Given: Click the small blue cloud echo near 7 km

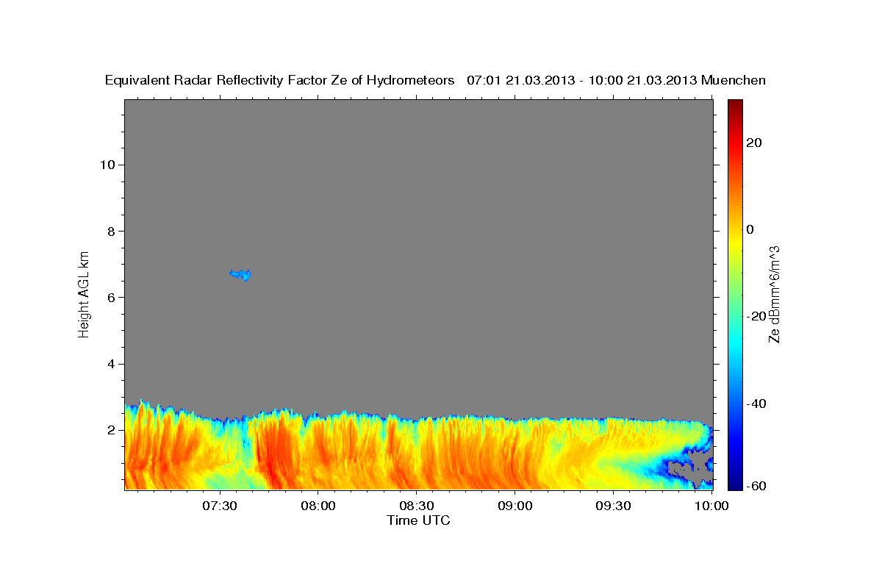Looking at the screenshot, I should click(x=240, y=275).
